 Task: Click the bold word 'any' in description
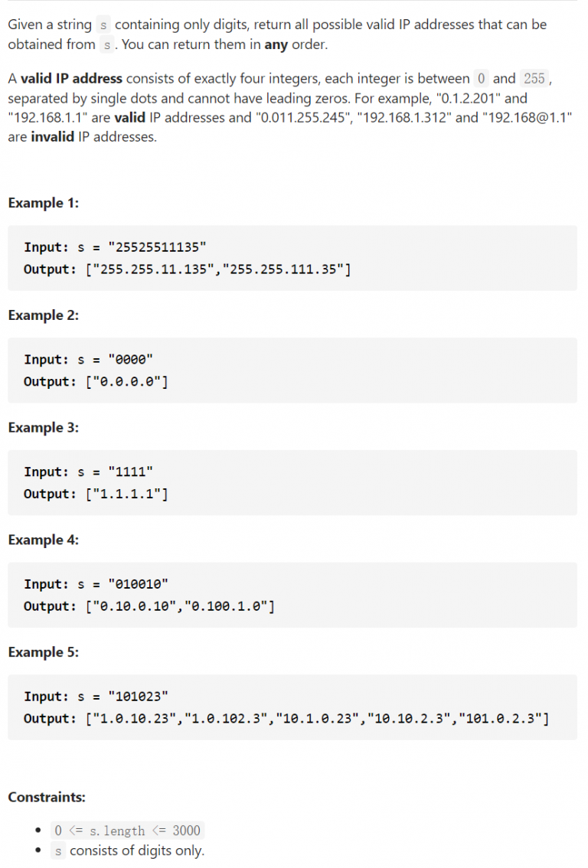[276, 44]
